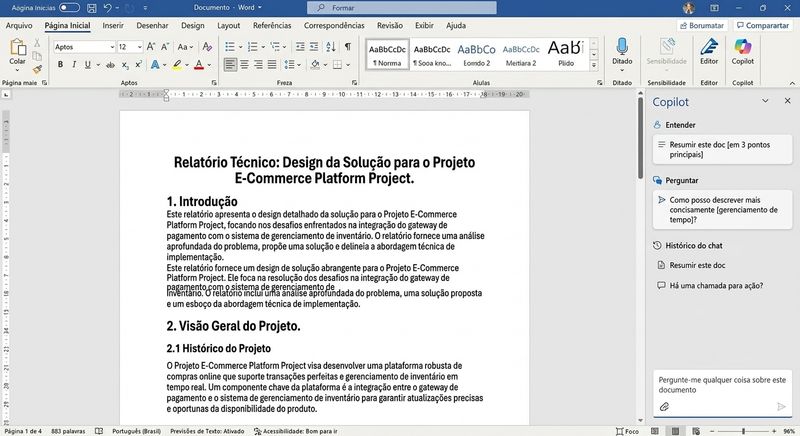Click the Sort A-Z icon
800x436 pixels.
pos(331,47)
